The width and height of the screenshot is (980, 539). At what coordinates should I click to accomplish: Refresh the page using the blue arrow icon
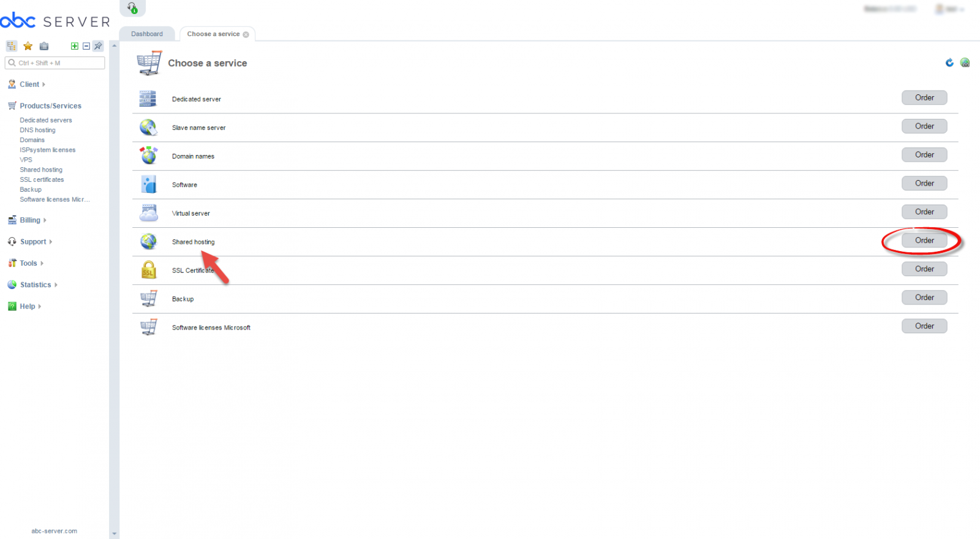[949, 62]
